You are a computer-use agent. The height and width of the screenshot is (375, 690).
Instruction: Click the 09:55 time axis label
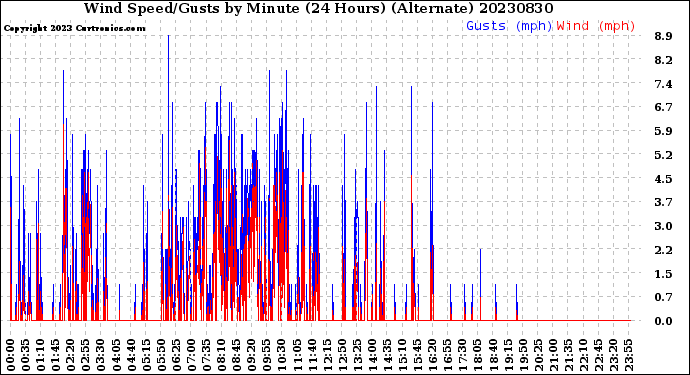(x=267, y=355)
